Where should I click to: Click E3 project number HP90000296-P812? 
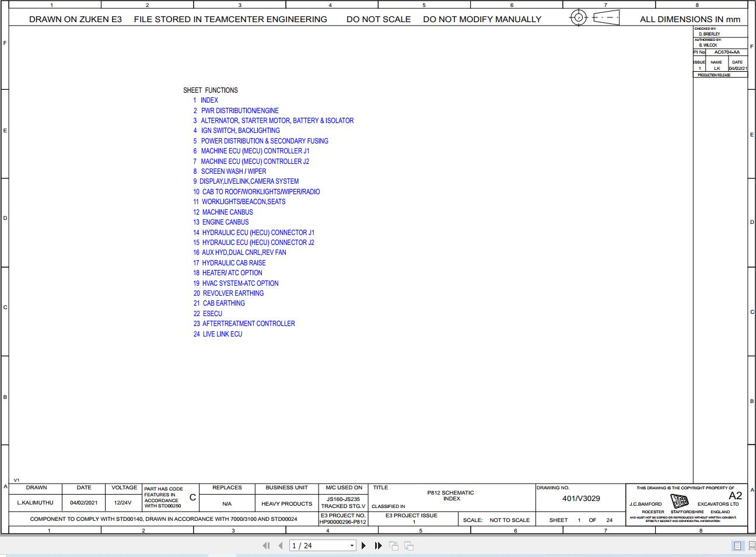pos(343,522)
